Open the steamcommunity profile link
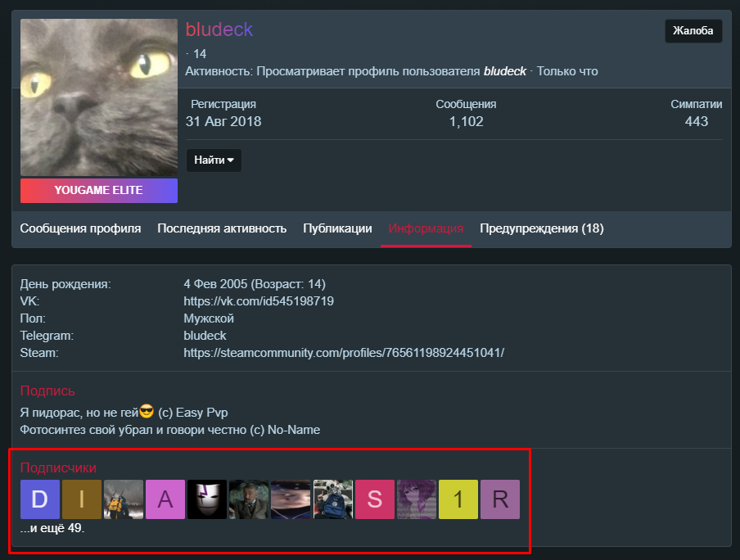 (x=344, y=353)
